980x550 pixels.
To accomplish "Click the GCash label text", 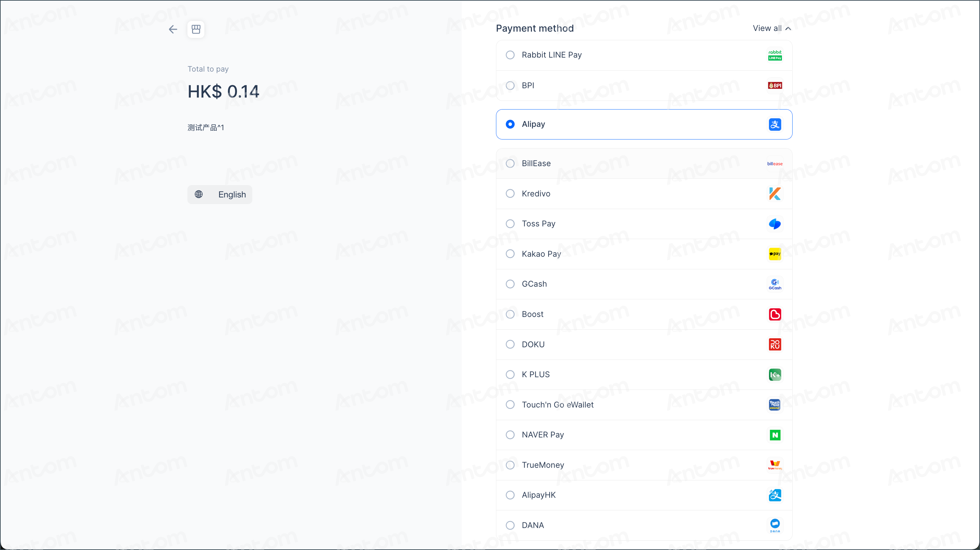I will 534,284.
